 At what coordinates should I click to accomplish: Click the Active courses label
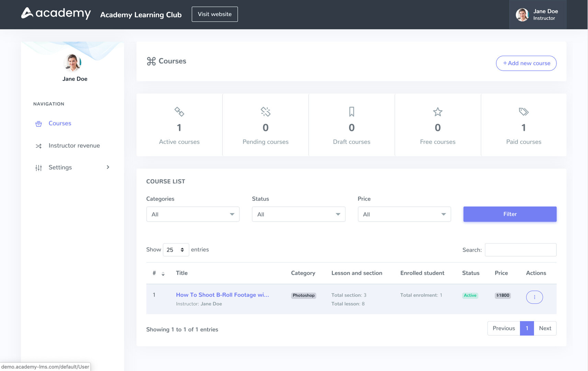(x=179, y=142)
